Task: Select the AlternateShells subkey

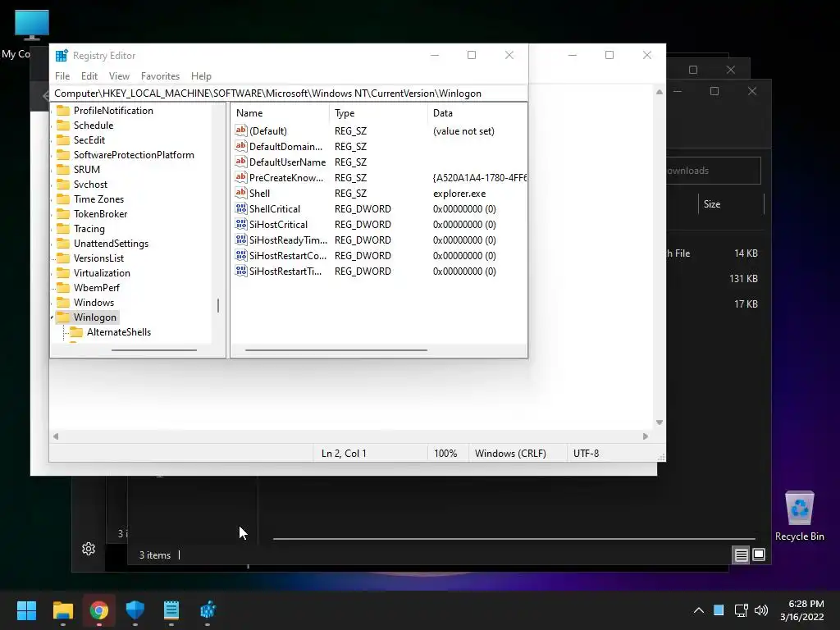Action: 119,332
